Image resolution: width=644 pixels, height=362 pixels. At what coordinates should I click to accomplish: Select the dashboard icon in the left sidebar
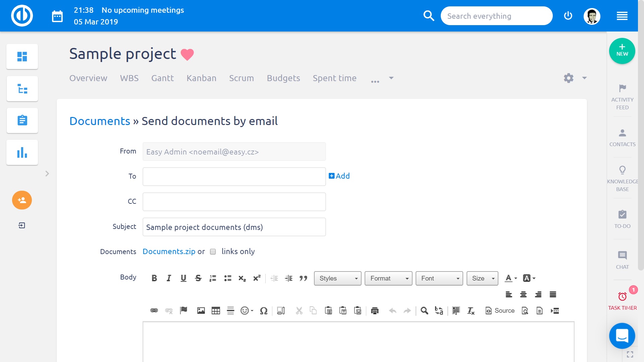22,56
